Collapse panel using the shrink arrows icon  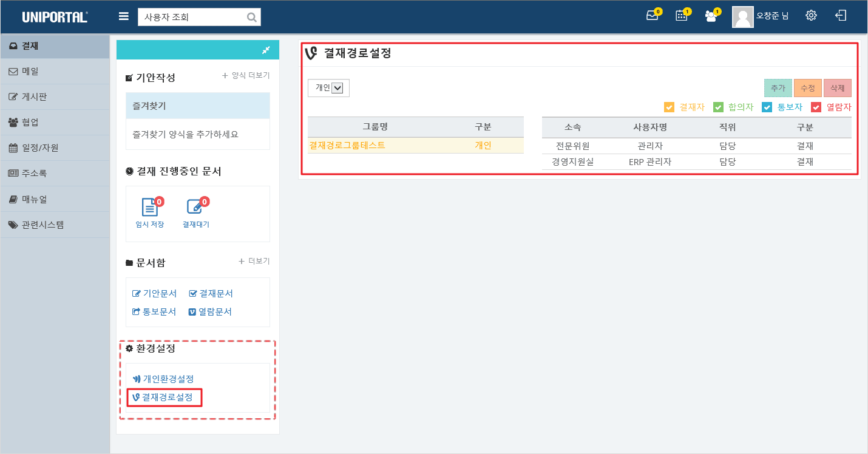[266, 50]
